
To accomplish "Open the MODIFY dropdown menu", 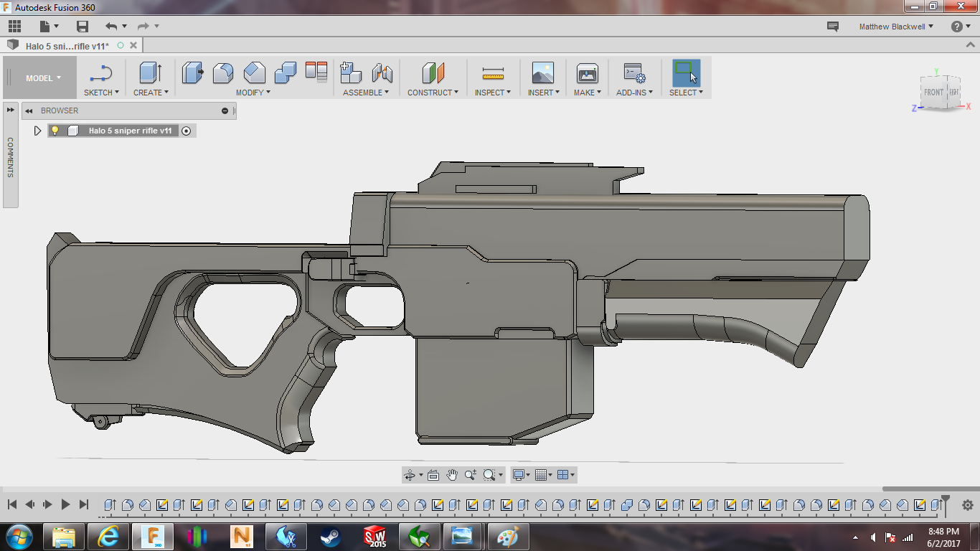I will pyautogui.click(x=253, y=93).
